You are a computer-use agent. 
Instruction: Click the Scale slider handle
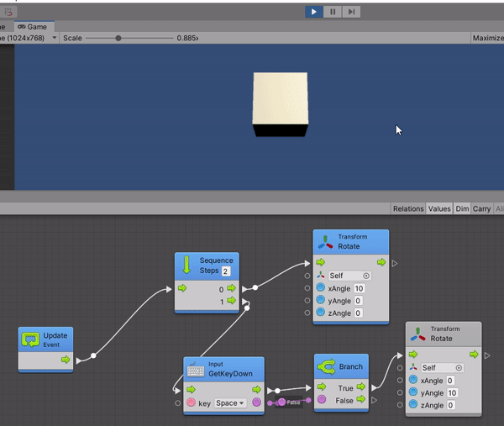[x=118, y=38]
